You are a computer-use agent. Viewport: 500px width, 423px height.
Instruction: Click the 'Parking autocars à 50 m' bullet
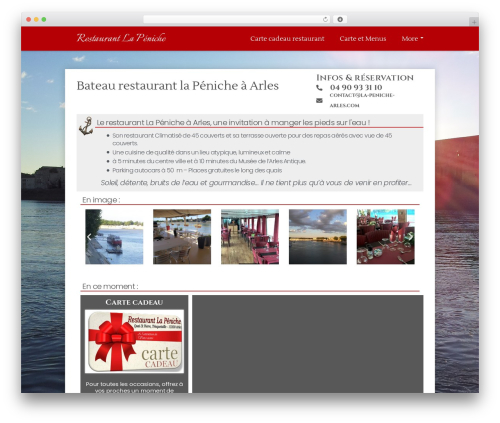[x=197, y=170]
